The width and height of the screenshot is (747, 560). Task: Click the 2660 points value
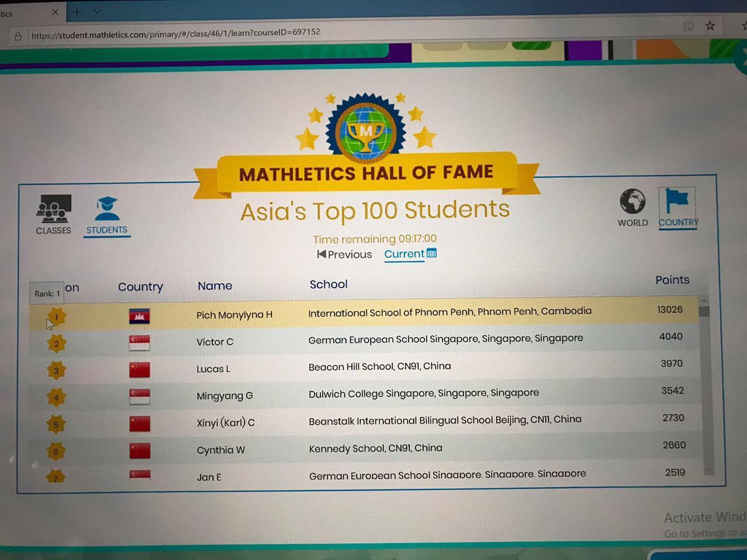[674, 445]
